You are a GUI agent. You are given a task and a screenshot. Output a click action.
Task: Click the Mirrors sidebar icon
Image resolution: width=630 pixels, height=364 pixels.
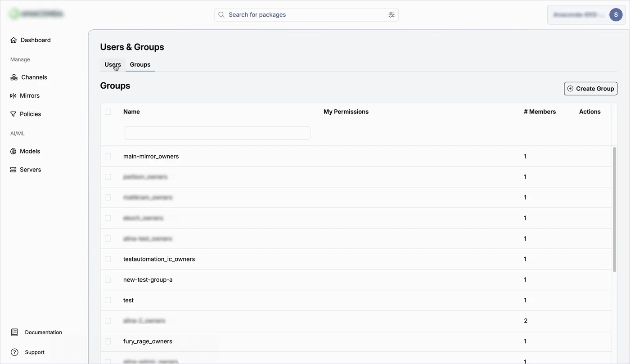tap(13, 96)
